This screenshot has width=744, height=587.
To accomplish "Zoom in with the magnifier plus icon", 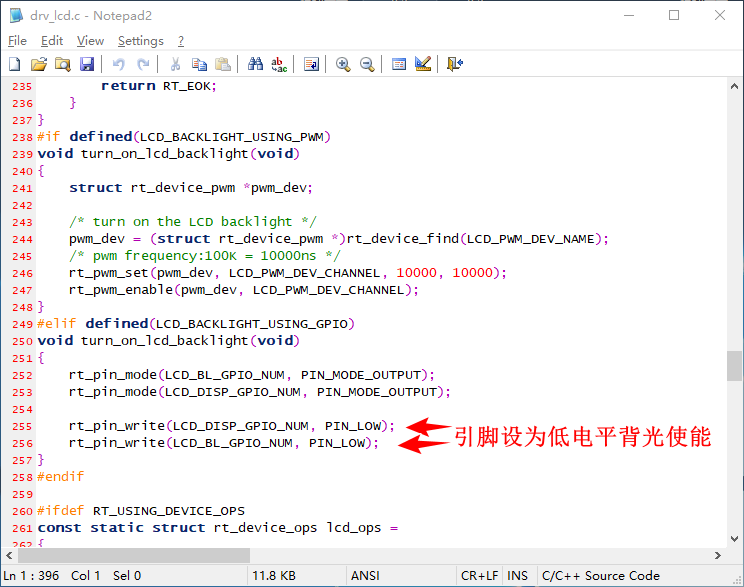I will pyautogui.click(x=343, y=64).
